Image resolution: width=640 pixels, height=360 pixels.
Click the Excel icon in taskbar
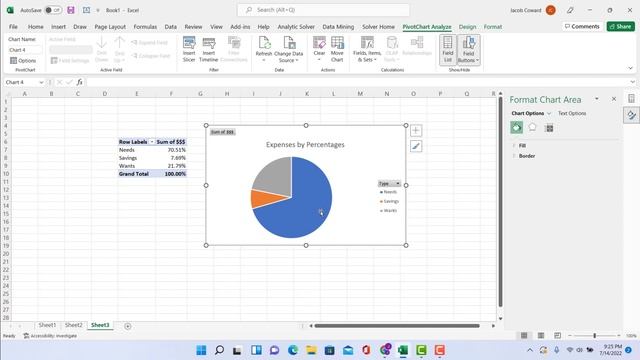tap(403, 350)
